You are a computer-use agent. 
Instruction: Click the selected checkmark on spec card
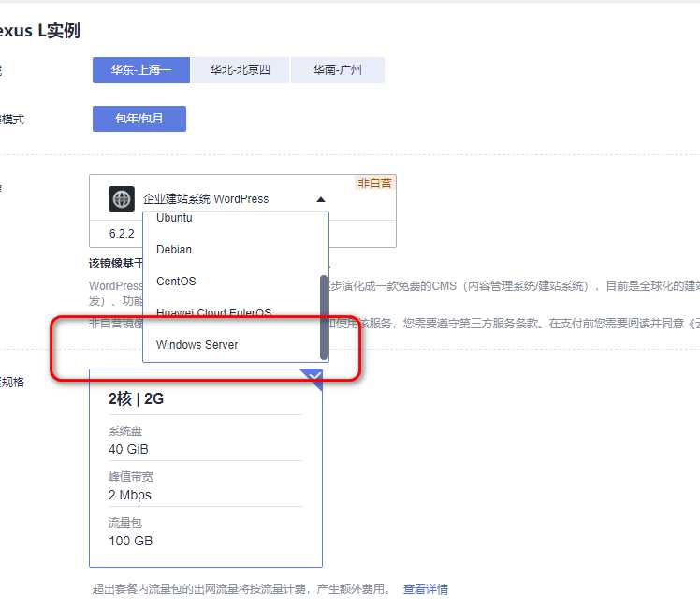pyautogui.click(x=314, y=377)
